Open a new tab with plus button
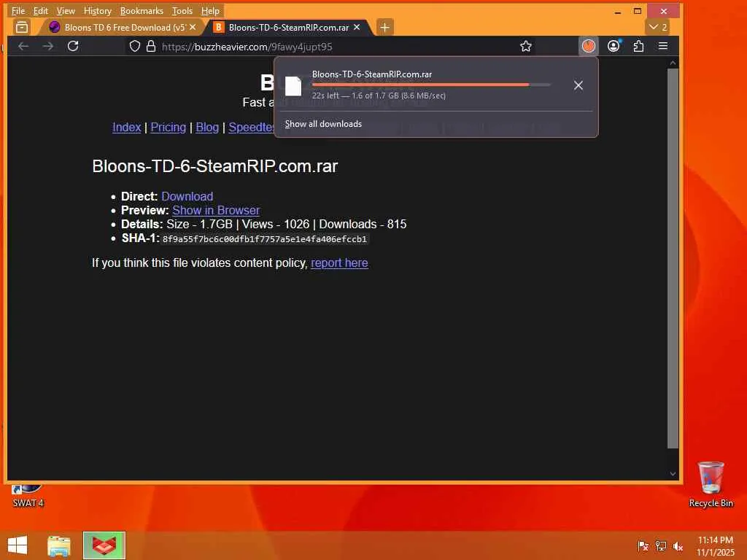 click(384, 28)
